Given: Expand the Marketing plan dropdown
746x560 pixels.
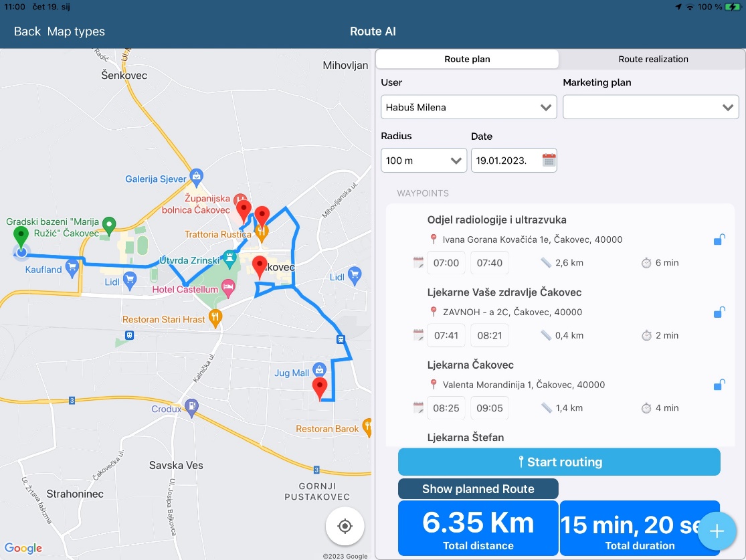Looking at the screenshot, I should tap(650, 107).
